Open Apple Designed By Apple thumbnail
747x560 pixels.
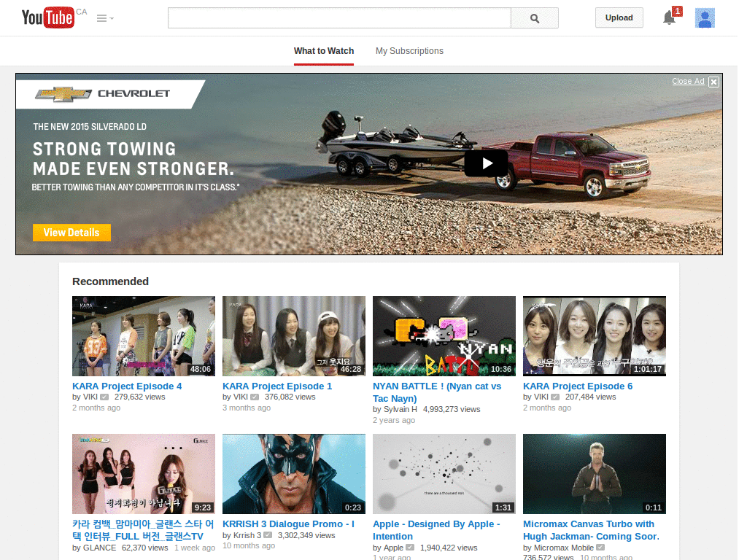[x=444, y=474]
